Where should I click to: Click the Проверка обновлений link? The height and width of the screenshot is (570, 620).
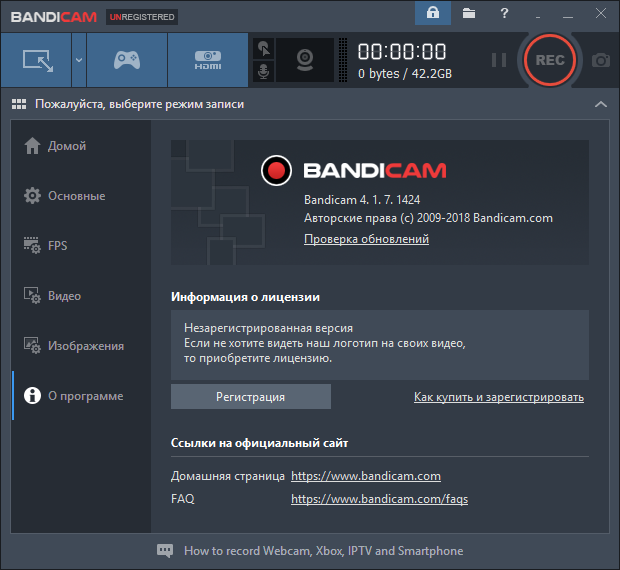pos(366,239)
